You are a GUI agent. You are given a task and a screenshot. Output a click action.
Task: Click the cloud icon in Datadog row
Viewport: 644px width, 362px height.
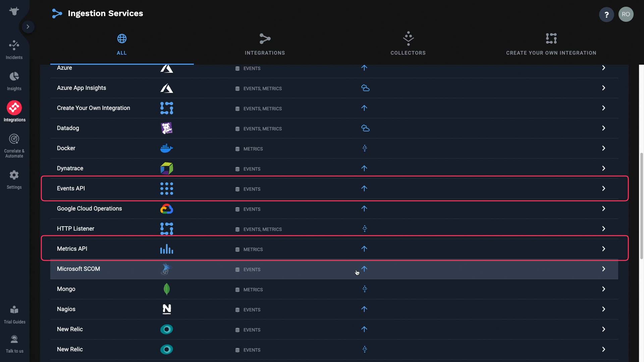365,128
